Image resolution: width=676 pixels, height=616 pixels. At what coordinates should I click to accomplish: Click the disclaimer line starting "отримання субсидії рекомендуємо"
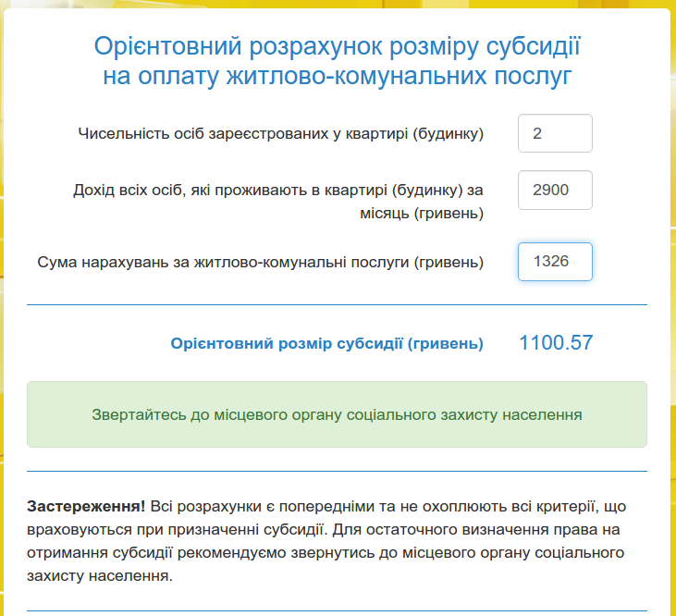(324, 553)
